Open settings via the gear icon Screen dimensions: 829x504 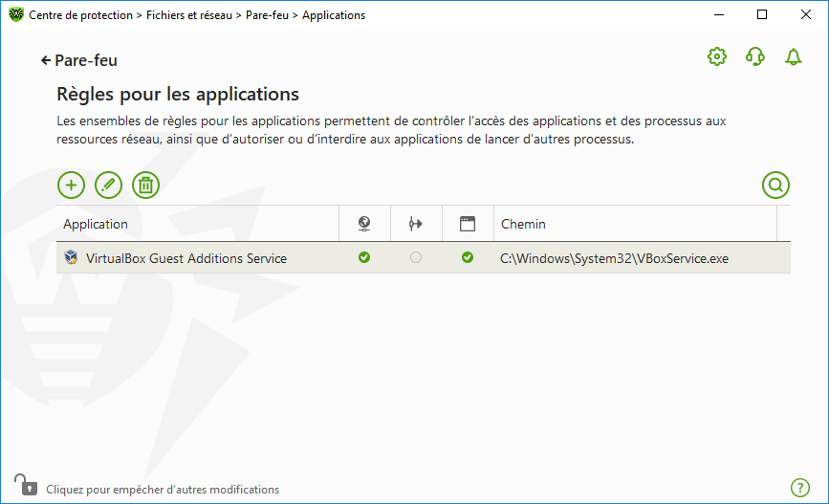[716, 57]
